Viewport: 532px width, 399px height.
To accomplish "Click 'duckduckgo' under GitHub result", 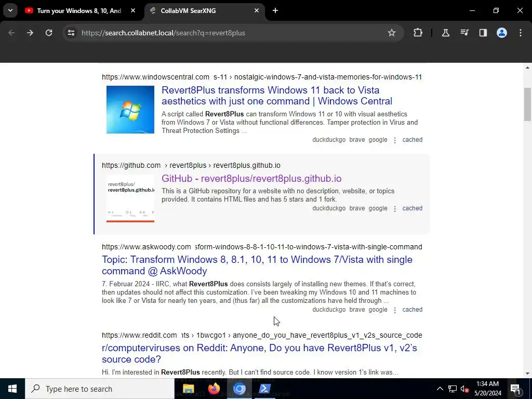I will (329, 208).
